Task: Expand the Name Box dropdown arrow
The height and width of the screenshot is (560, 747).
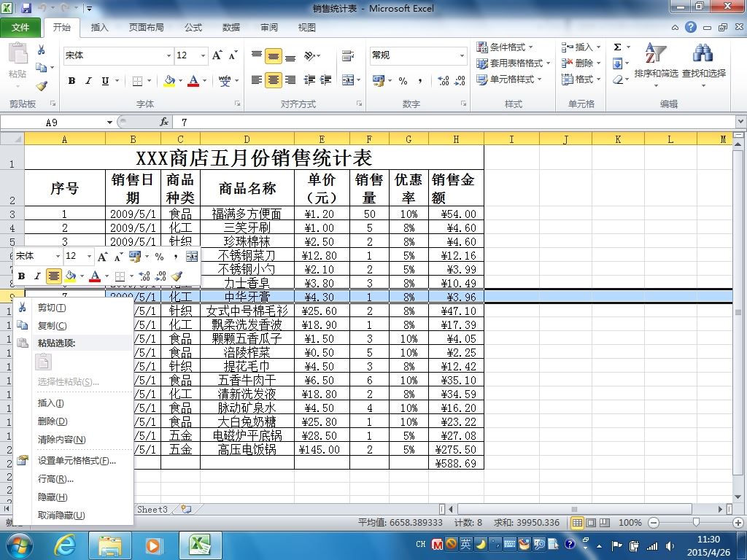Action: (x=109, y=122)
